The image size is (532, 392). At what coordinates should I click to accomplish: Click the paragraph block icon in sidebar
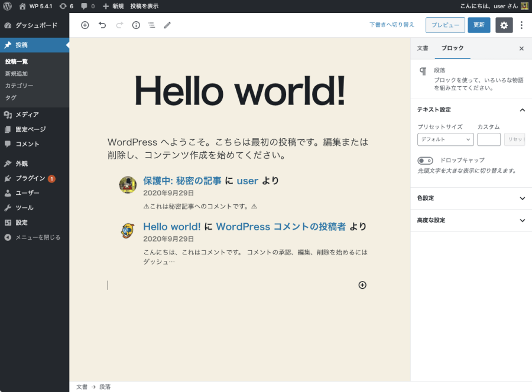pyautogui.click(x=423, y=71)
